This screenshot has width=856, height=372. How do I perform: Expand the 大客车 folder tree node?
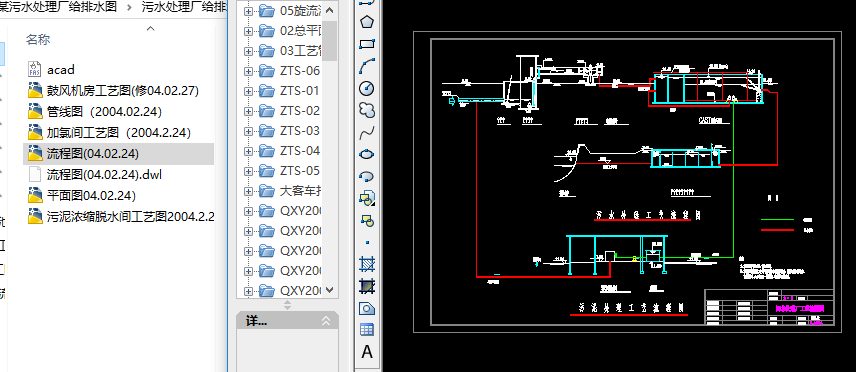pyautogui.click(x=248, y=191)
